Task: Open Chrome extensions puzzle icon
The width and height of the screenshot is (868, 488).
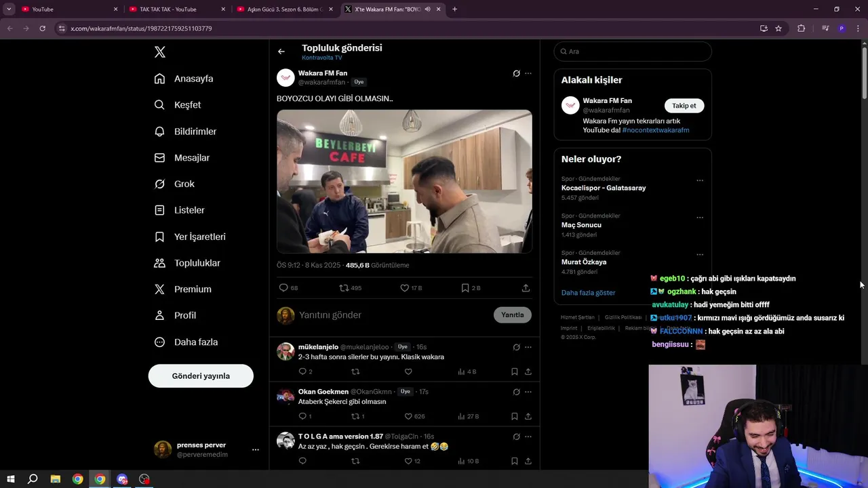Action: tap(802, 28)
